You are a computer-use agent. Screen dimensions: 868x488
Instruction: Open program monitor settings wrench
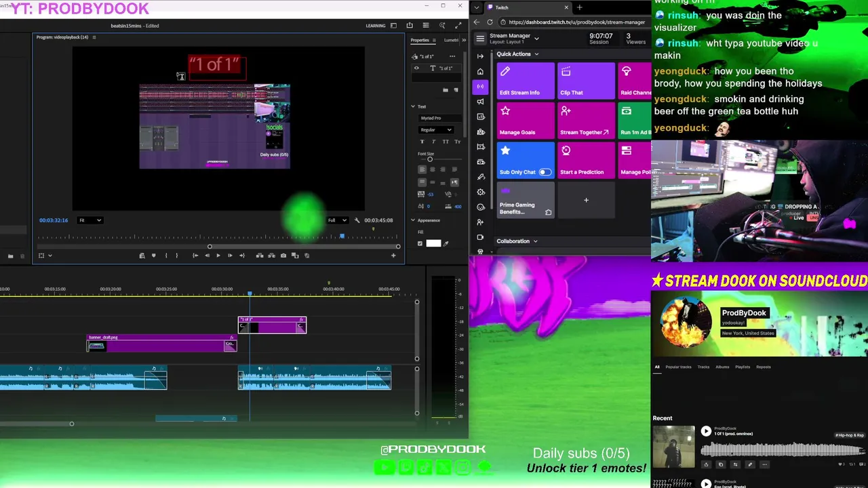click(357, 220)
